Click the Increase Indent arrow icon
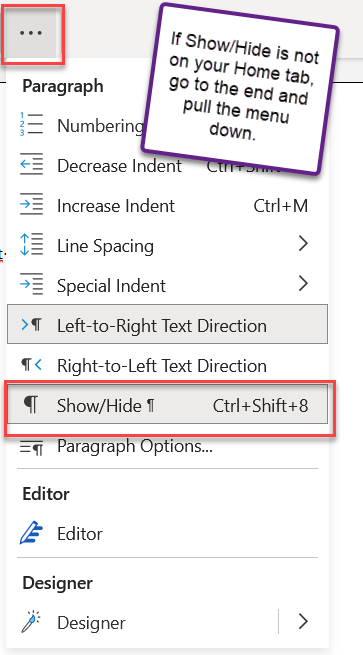The image size is (363, 655). pyautogui.click(x=31, y=204)
